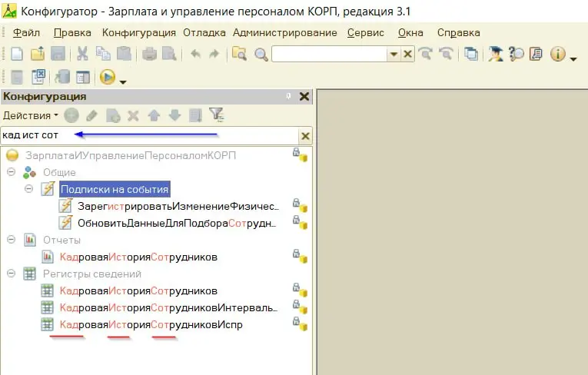
Task: Pin the Конфигурация panel
Action: point(288,97)
